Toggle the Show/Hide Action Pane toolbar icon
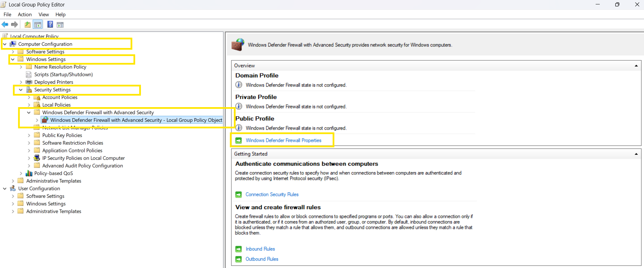 click(60, 24)
